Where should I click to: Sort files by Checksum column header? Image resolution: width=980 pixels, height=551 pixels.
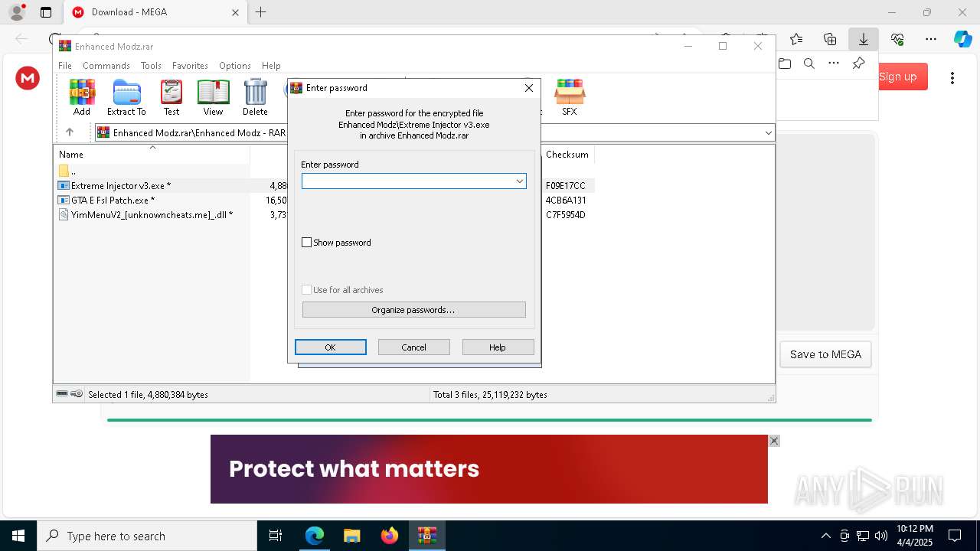(x=567, y=154)
